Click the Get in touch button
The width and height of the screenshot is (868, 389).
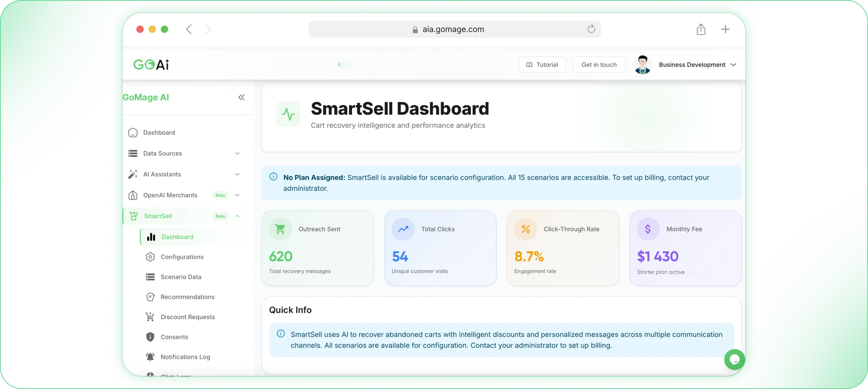point(599,65)
